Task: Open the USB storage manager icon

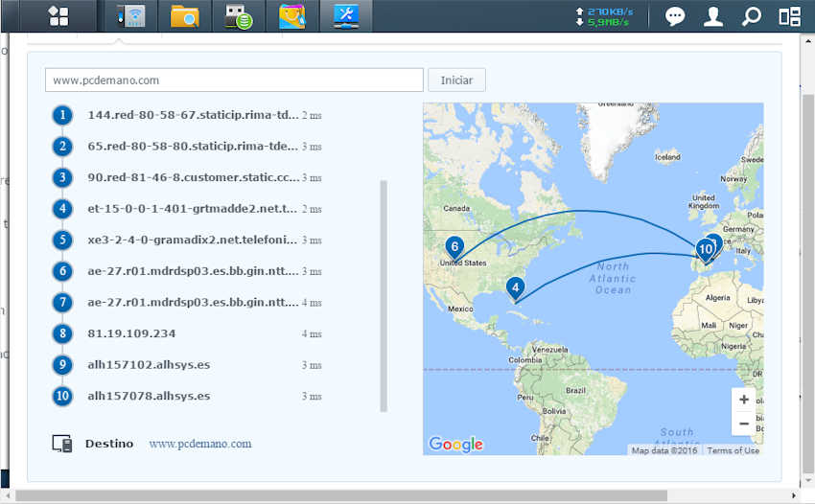Action: [x=239, y=16]
